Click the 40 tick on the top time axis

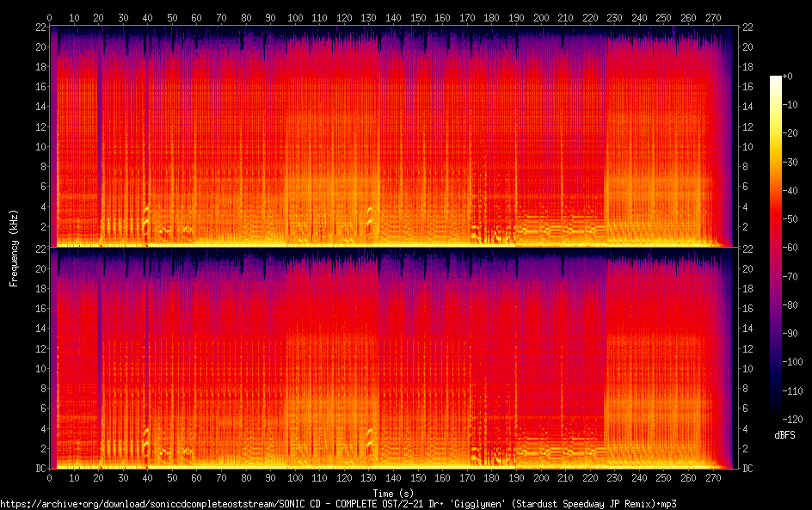147,17
